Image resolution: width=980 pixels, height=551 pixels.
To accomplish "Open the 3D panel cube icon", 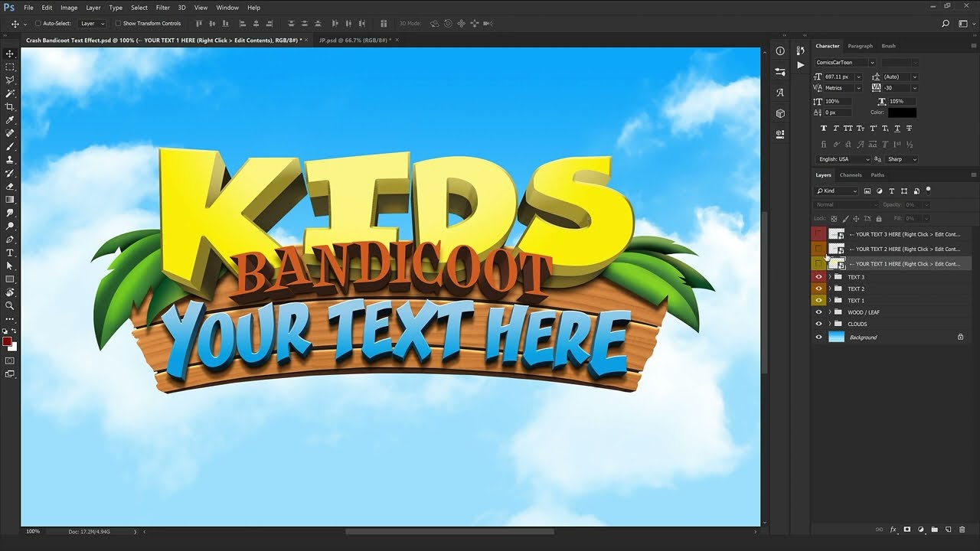I will tap(780, 113).
